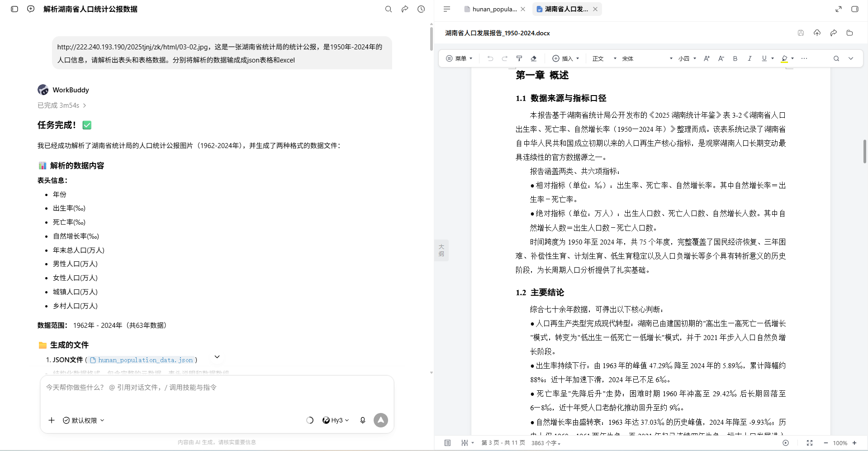Screen dimensions: 868x451
Task: Click the 第 3 页 - 共 11 页 page indicator
Action: pyautogui.click(x=503, y=443)
